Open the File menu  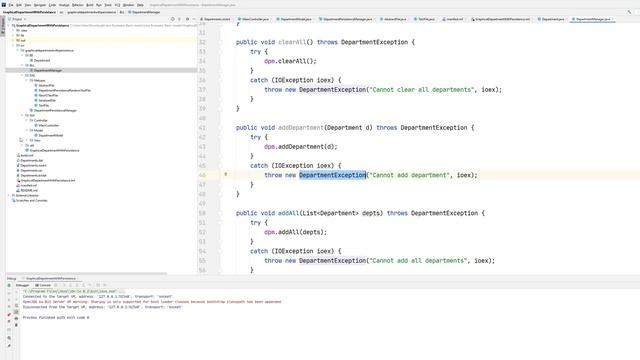[11, 5]
